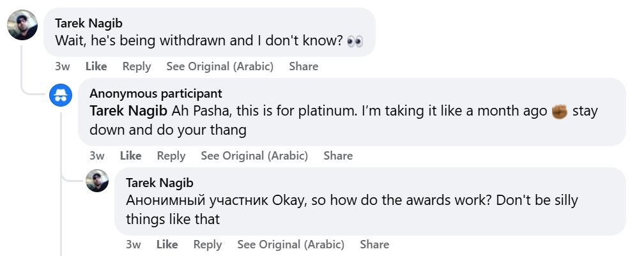Click Tarek Nagib's avatar on the top comment
Image resolution: width=644 pixels, height=256 pixels.
[x=22, y=26]
